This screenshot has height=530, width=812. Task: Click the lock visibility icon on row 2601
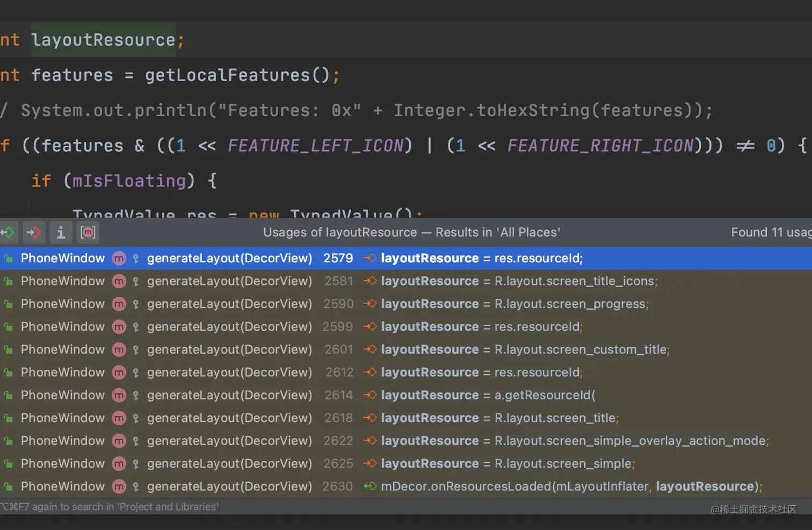136,350
